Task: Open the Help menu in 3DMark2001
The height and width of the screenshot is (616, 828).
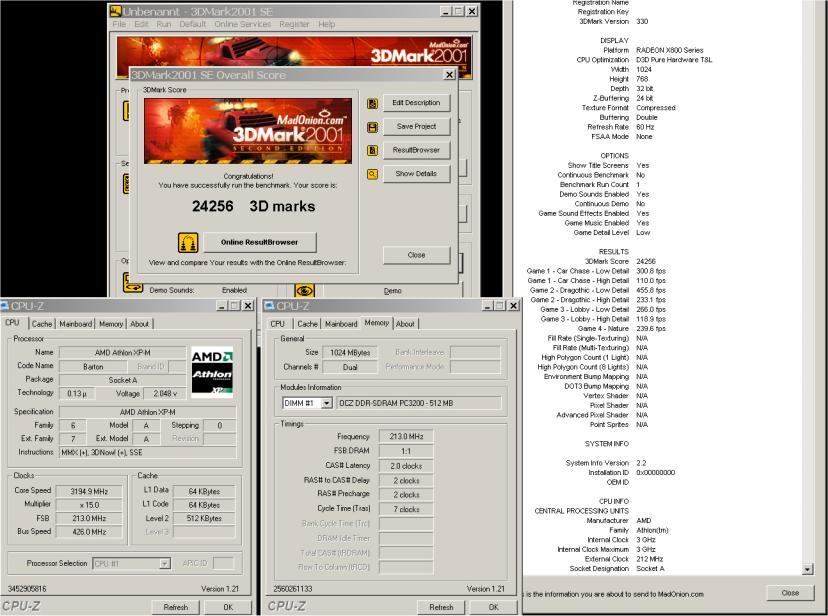Action: pos(326,24)
